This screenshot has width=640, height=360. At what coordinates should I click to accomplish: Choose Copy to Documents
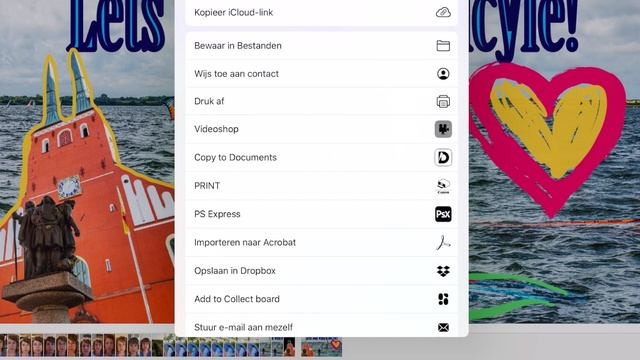tap(321, 158)
